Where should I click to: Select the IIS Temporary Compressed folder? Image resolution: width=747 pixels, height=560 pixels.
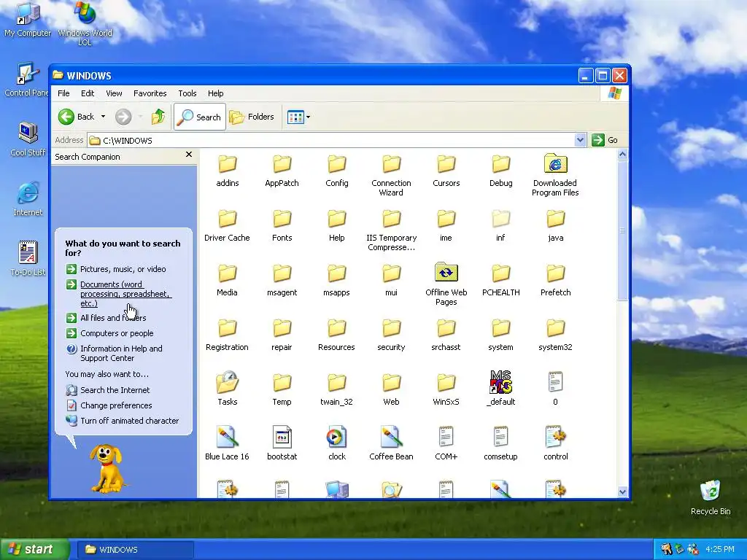tap(391, 230)
